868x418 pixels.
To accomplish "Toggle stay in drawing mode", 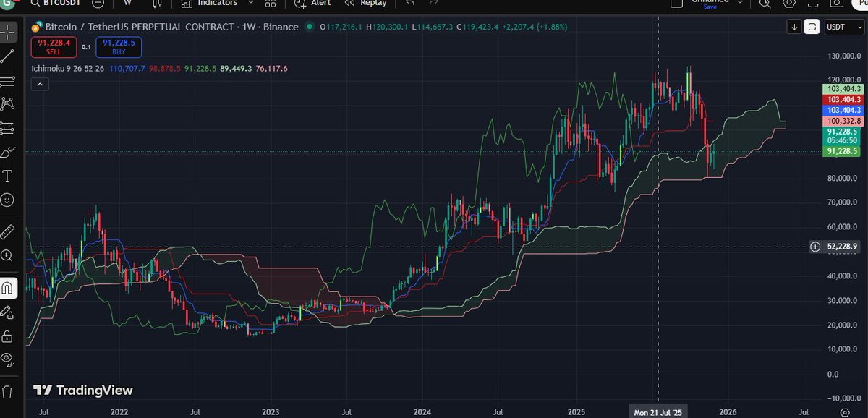I will [x=8, y=312].
